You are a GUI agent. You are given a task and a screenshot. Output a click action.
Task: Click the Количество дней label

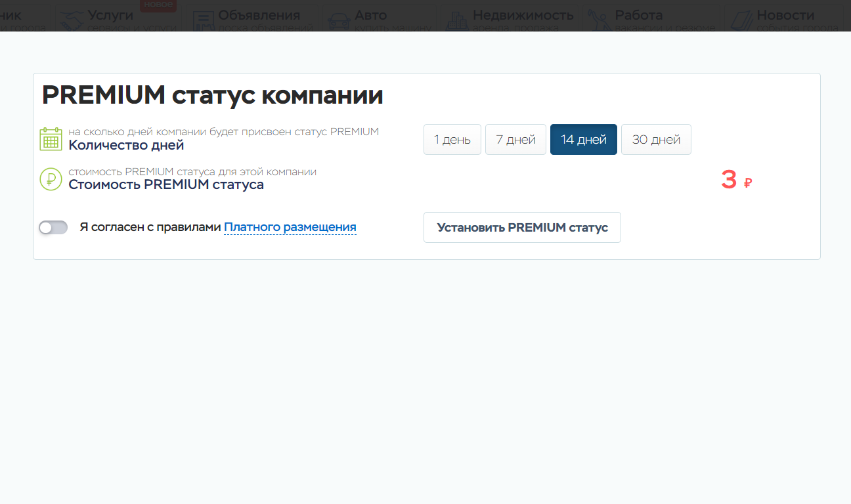[x=126, y=146]
